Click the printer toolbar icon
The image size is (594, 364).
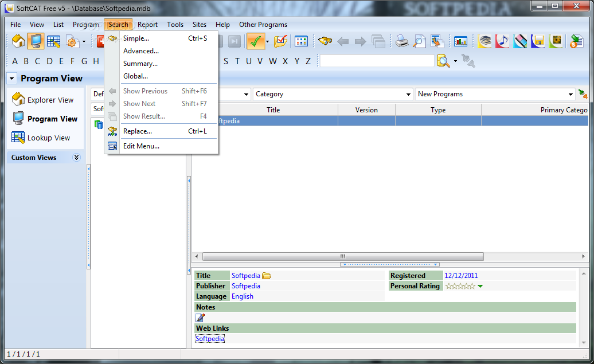[x=402, y=41]
